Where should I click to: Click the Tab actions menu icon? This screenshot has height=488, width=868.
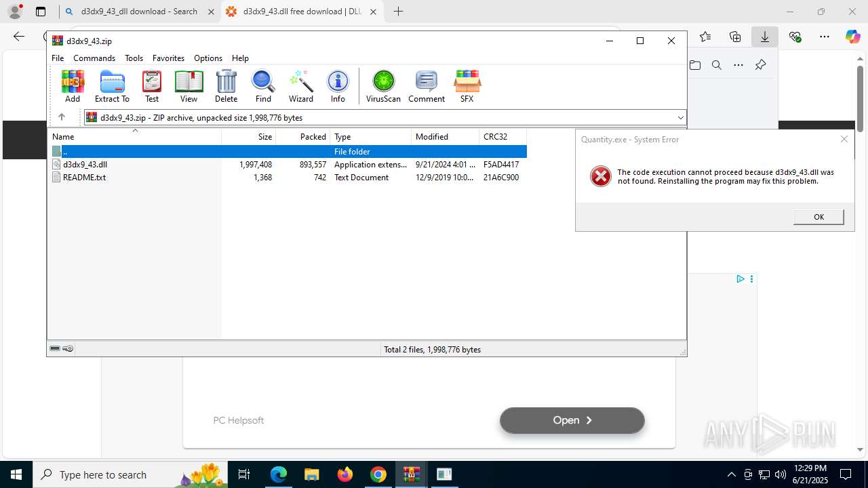(x=41, y=12)
